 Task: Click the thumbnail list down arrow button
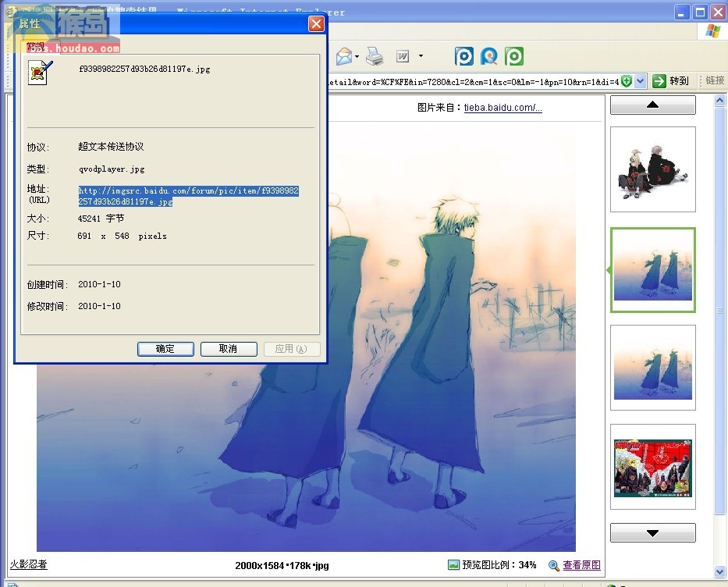pyautogui.click(x=652, y=532)
